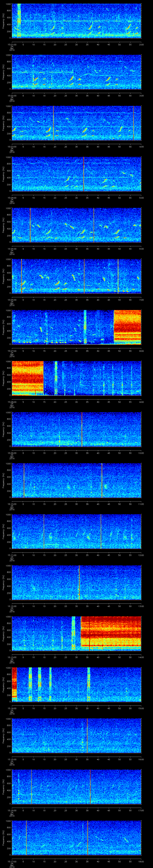Open the spectrogram panel starting at 15:17:00

coord(77,838)
